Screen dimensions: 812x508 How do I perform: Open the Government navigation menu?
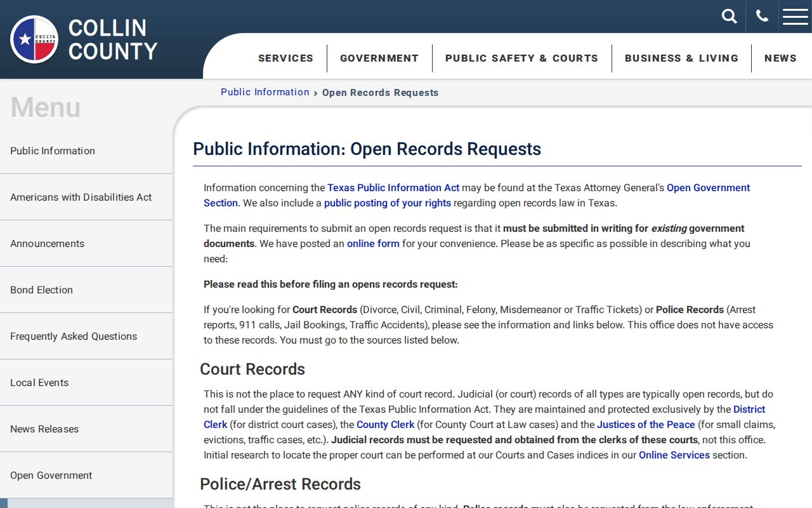pos(379,58)
